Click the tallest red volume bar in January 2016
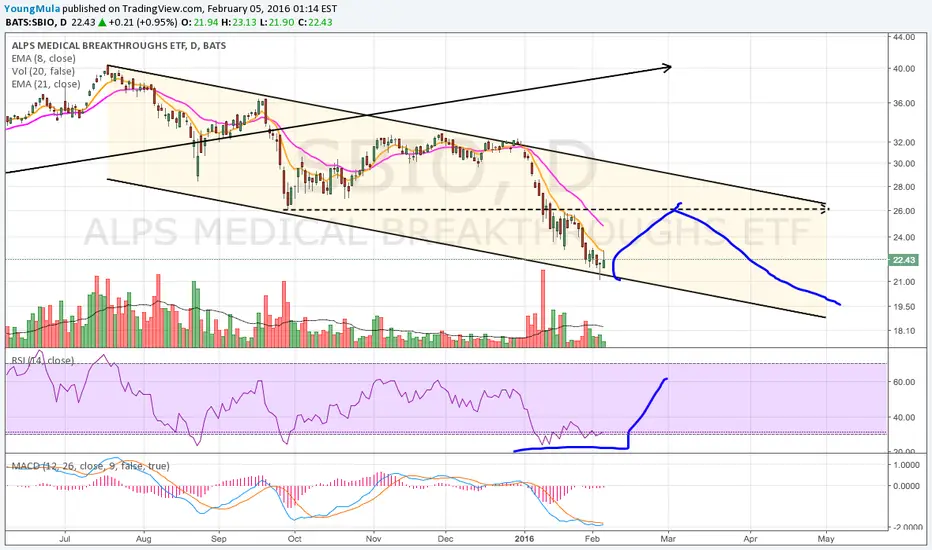 [x=542, y=309]
